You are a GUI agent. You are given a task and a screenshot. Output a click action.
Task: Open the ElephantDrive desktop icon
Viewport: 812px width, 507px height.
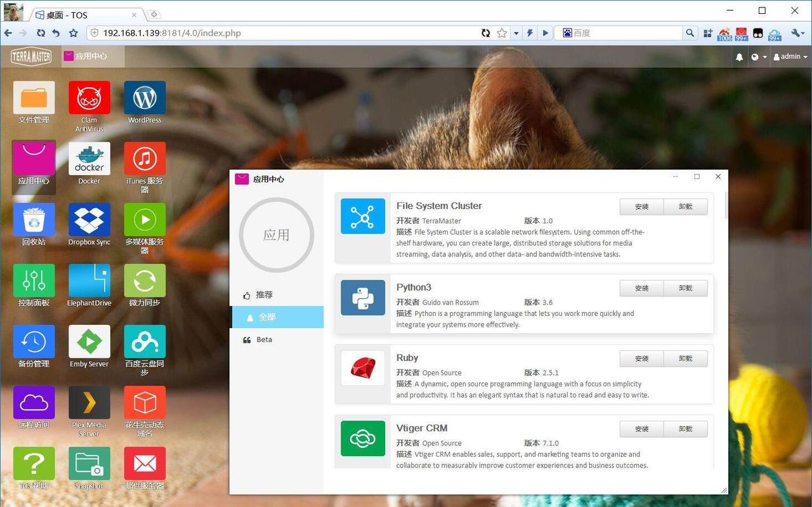pyautogui.click(x=89, y=281)
